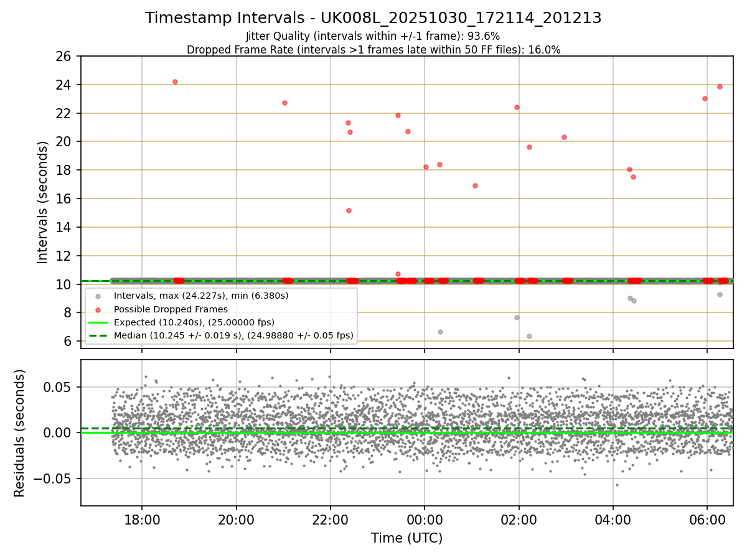Viewport: 747px width, 560px height.
Task: Click the "Jitter Quality" 93.6% subtitle line
Action: click(373, 36)
